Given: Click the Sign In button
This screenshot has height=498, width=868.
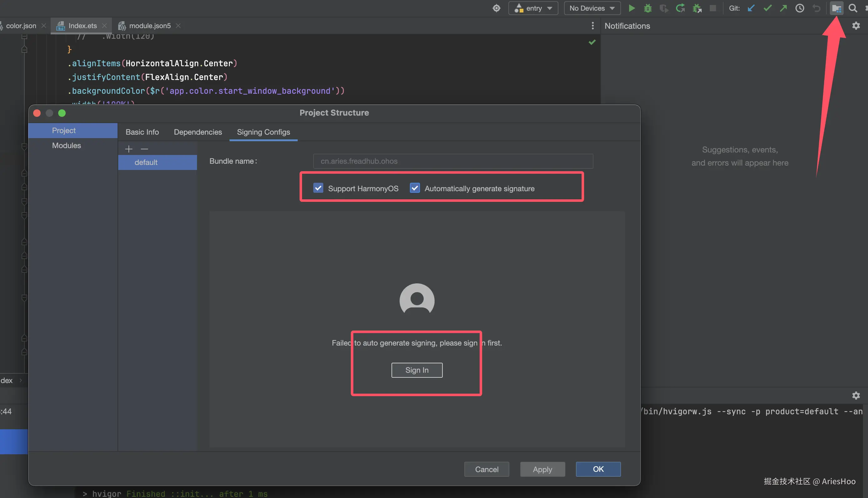Looking at the screenshot, I should tap(417, 370).
